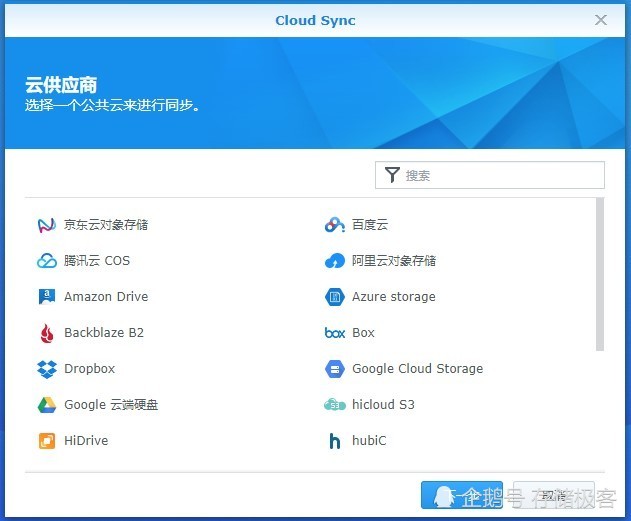The image size is (631, 521).
Task: Click the 腾讯云 COS label
Action: click(x=97, y=261)
